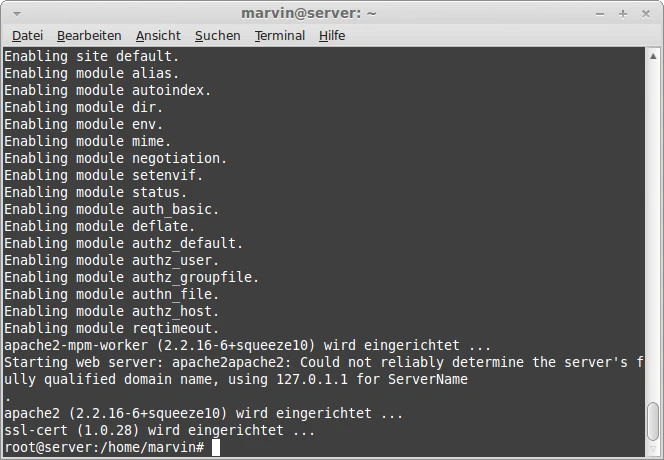The width and height of the screenshot is (664, 460).
Task: Click the marvin@server title bar text
Action: tap(309, 14)
